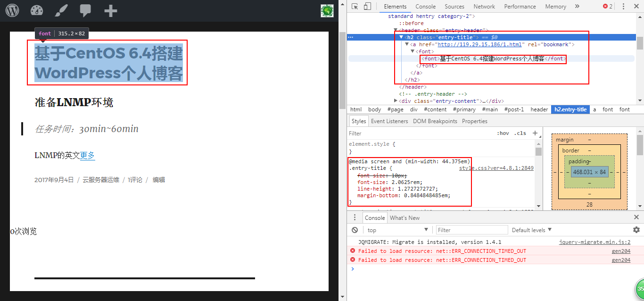This screenshot has width=644, height=301.
Task: Click the customize paintbrush icon
Action: click(61, 10)
